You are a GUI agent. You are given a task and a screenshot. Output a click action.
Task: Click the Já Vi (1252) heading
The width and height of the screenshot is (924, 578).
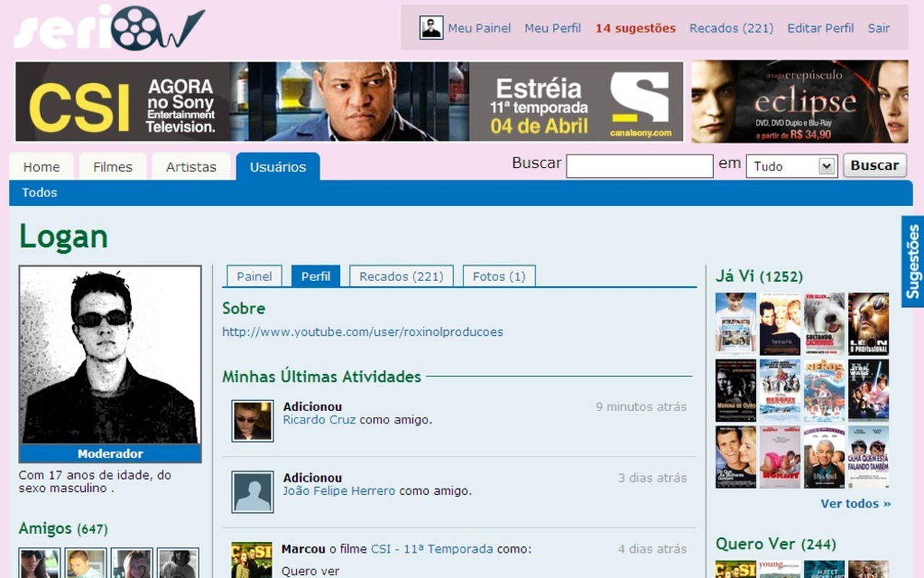(x=759, y=276)
